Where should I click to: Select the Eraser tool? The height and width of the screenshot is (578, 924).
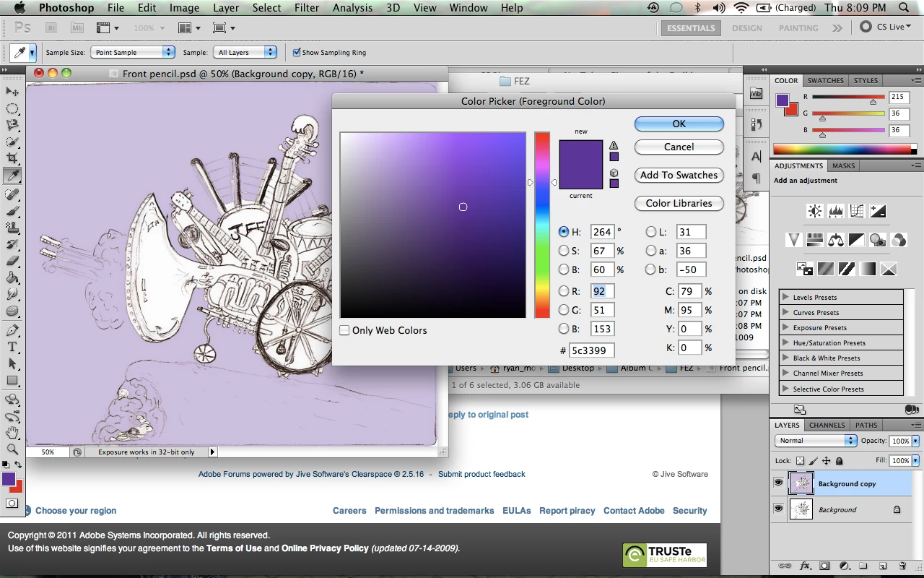(x=12, y=262)
